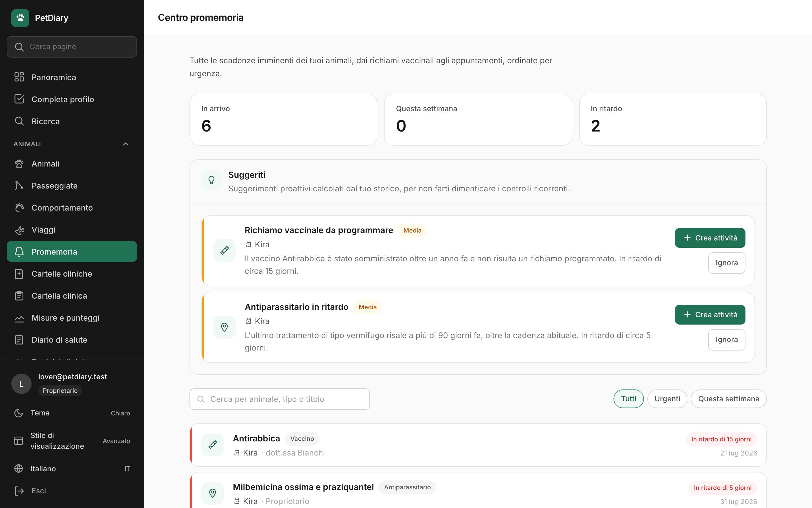Collapse the ANIMALI section chevron
The width and height of the screenshot is (812, 508).
tap(126, 144)
